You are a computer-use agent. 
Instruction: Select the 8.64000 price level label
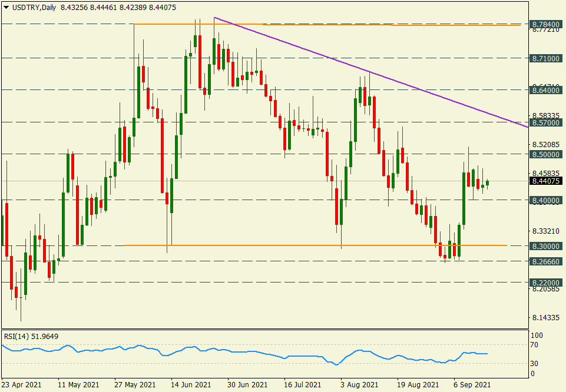pyautogui.click(x=546, y=90)
